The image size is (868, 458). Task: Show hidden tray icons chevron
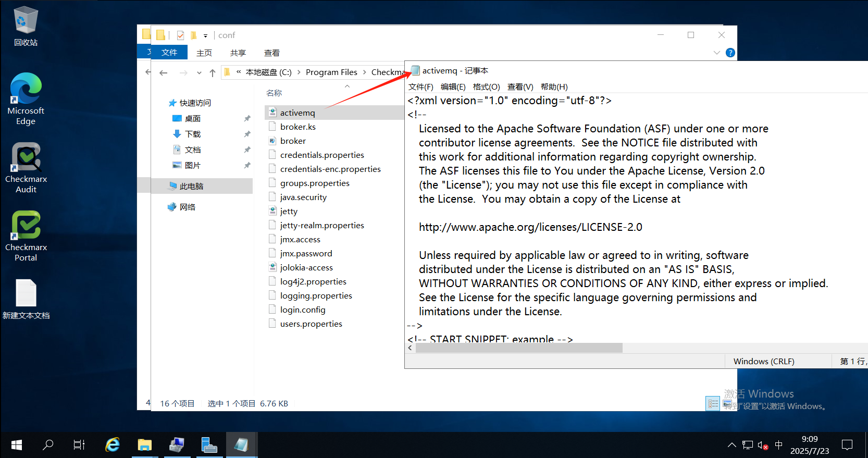click(x=732, y=445)
